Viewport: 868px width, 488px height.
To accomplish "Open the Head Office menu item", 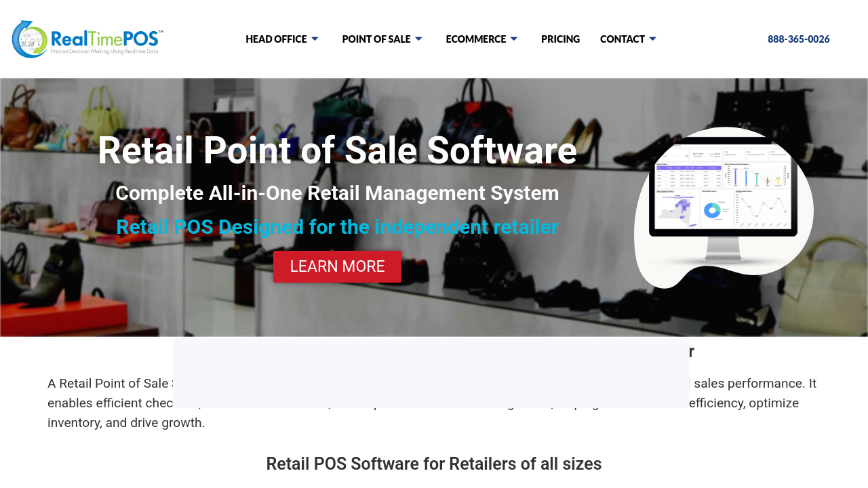I will click(276, 39).
